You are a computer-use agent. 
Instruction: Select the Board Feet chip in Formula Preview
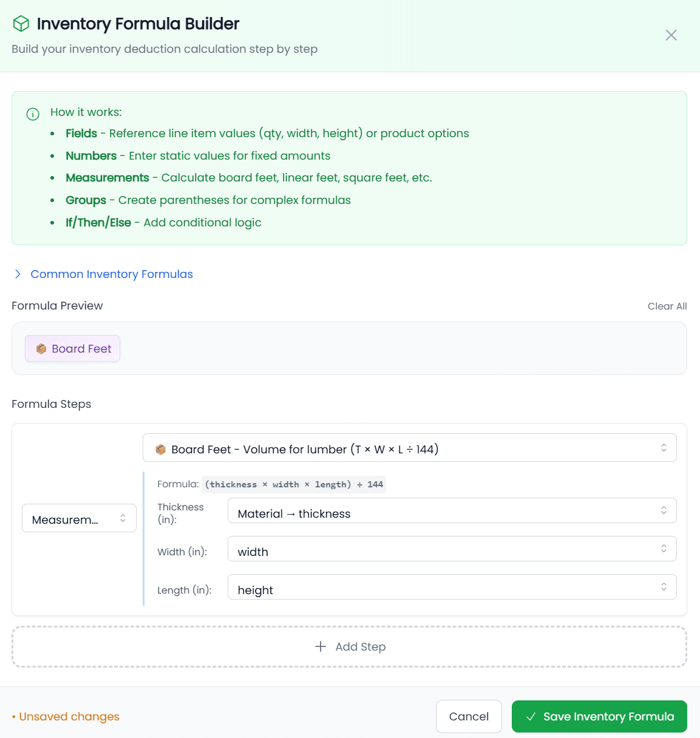(x=72, y=348)
